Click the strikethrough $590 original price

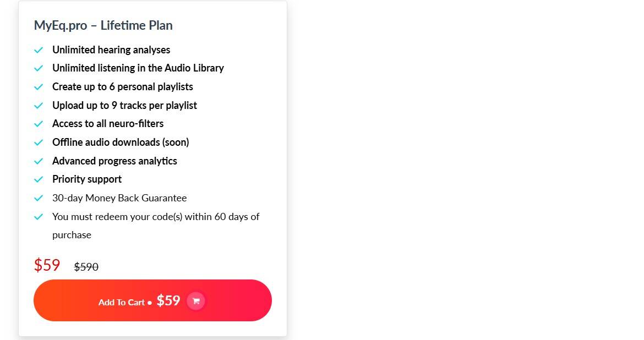click(86, 267)
